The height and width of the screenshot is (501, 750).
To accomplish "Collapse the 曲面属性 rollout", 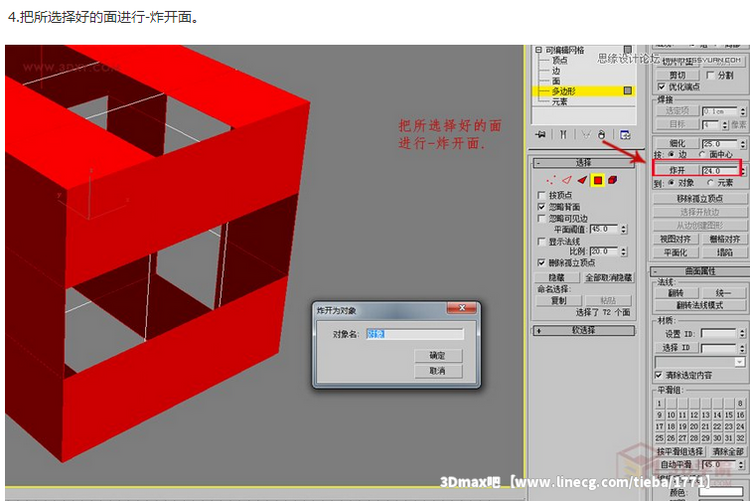I will (x=699, y=271).
